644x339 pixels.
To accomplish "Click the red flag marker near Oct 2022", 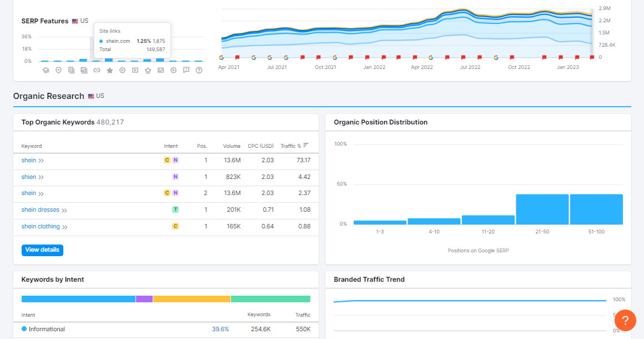I will (512, 58).
